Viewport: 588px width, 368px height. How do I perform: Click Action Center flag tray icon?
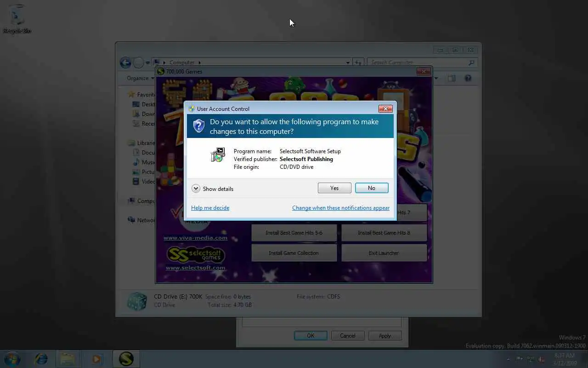click(520, 359)
